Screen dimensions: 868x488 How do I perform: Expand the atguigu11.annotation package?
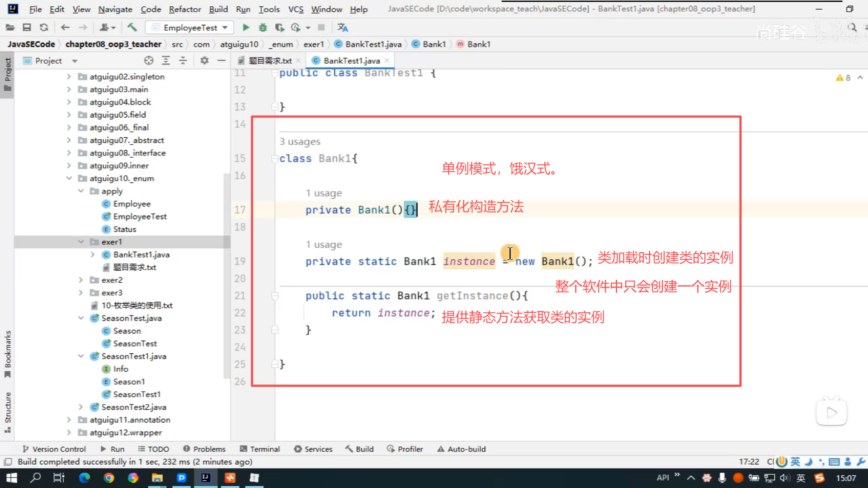click(69, 420)
